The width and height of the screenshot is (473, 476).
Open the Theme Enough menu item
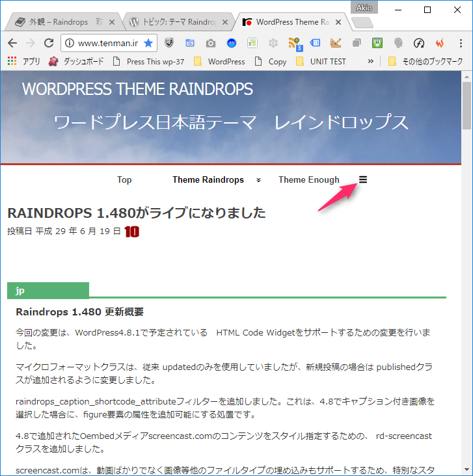pyautogui.click(x=309, y=179)
